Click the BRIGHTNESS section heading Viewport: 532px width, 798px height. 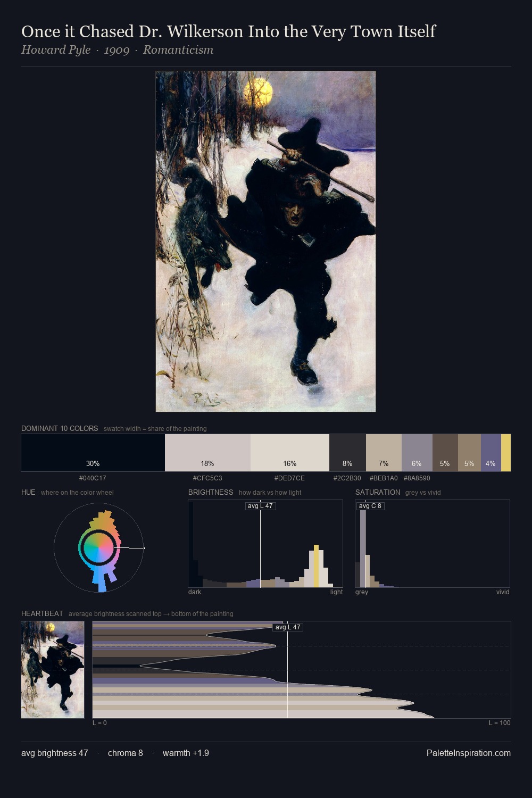[x=211, y=492]
